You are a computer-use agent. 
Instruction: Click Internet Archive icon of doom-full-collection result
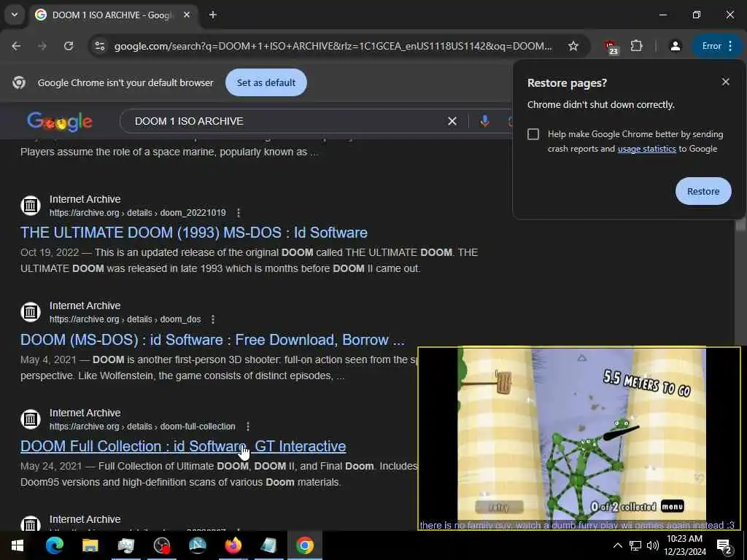(x=31, y=419)
